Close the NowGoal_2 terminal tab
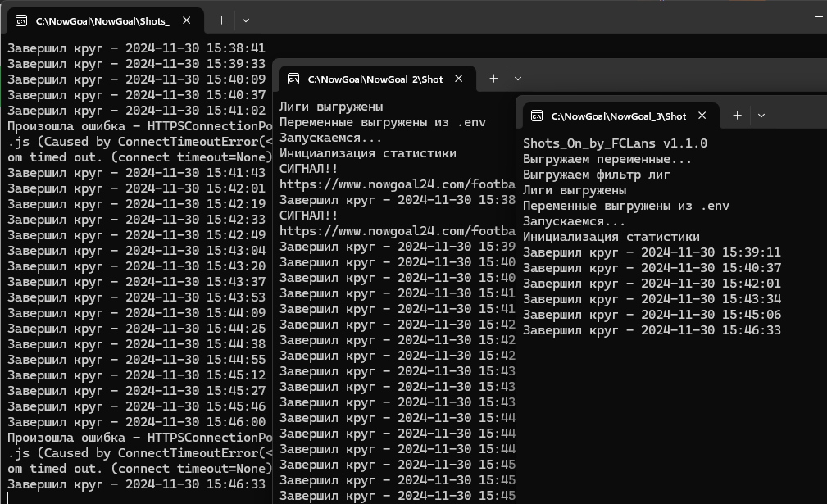Image resolution: width=827 pixels, height=504 pixels. [x=459, y=79]
